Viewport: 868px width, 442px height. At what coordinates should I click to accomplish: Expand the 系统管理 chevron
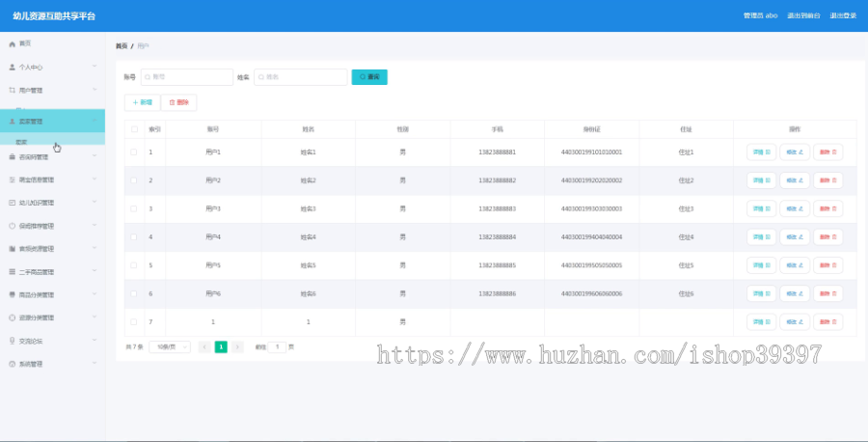(95, 364)
